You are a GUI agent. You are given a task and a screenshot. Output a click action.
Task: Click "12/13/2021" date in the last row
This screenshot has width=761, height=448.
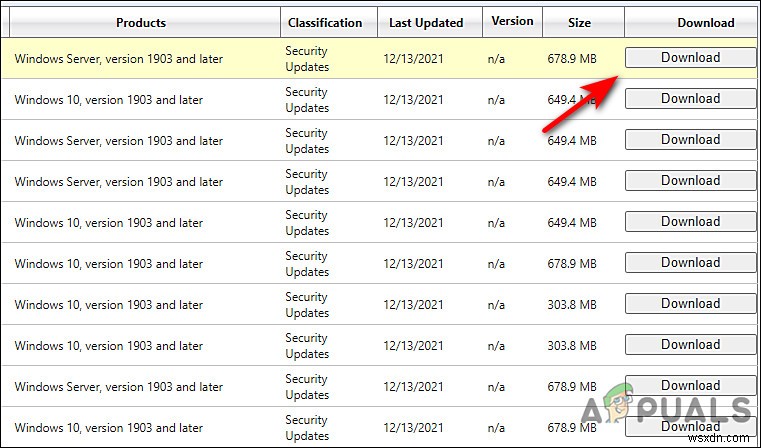tap(414, 428)
